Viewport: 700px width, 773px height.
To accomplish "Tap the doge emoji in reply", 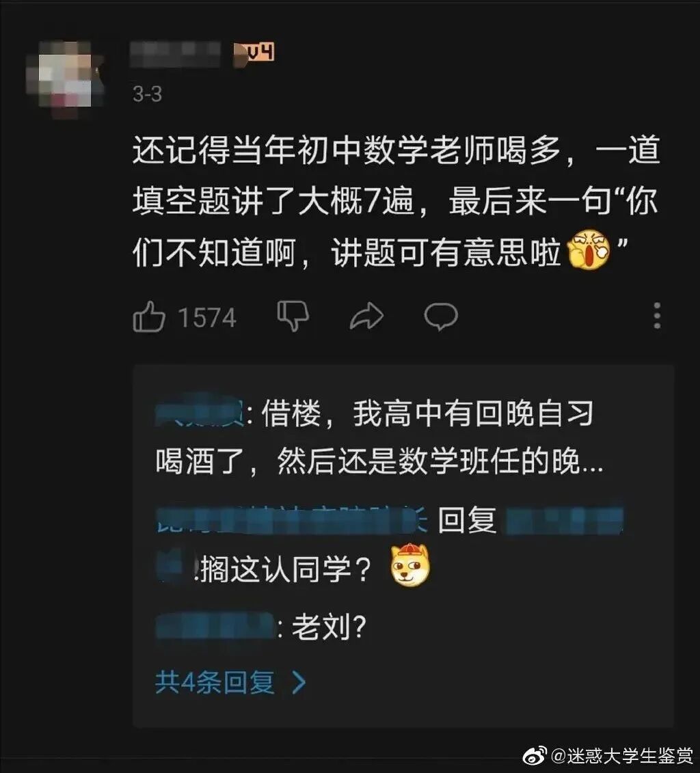I will [x=409, y=566].
